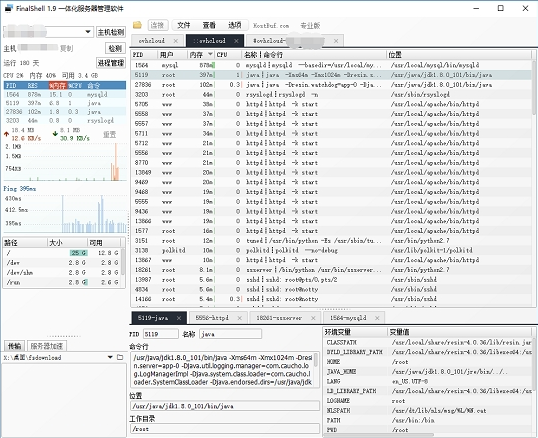Select the NLSPATH environment variable row

point(428,410)
